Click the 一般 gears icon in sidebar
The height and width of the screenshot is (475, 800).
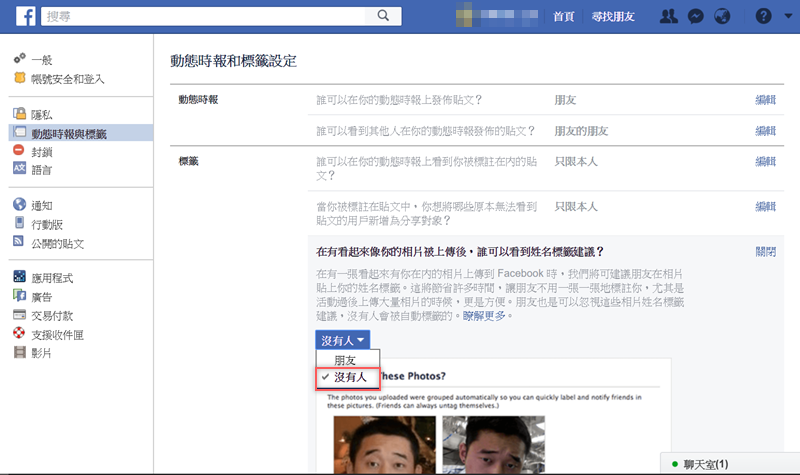pyautogui.click(x=19, y=58)
